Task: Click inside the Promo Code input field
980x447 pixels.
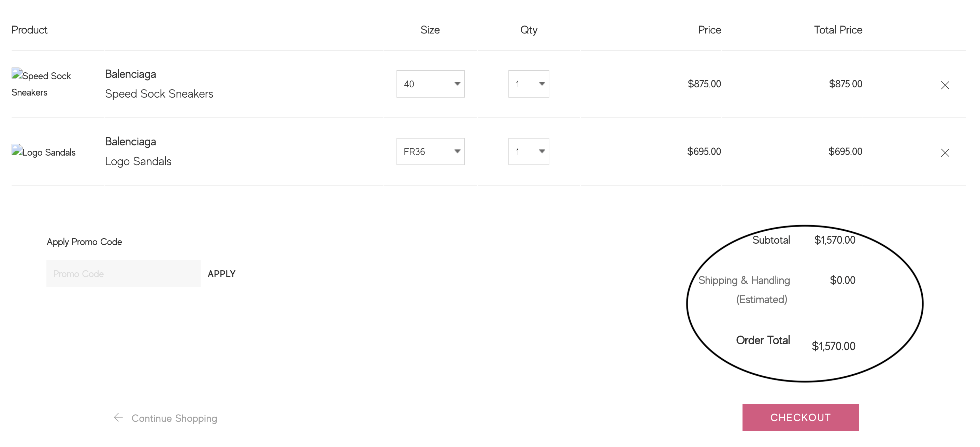Action: coord(123,273)
